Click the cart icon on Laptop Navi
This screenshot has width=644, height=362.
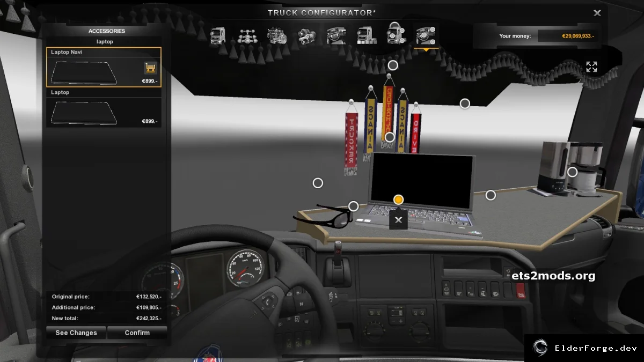pyautogui.click(x=150, y=68)
